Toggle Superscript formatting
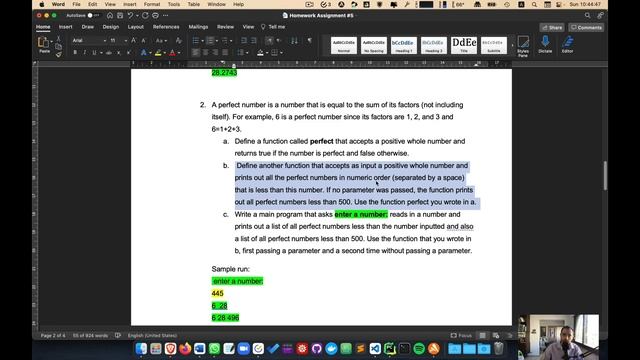Viewport: 640px width, 360px height. click(129, 53)
